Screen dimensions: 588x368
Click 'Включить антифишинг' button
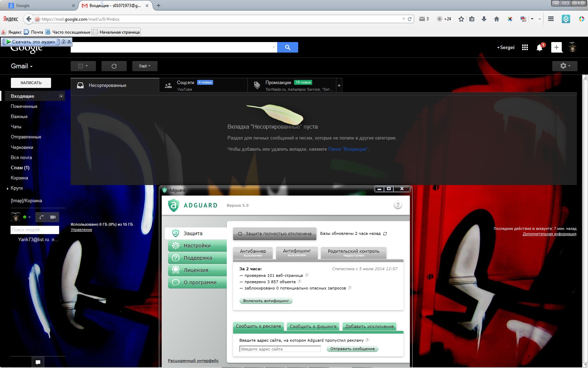coord(266,301)
